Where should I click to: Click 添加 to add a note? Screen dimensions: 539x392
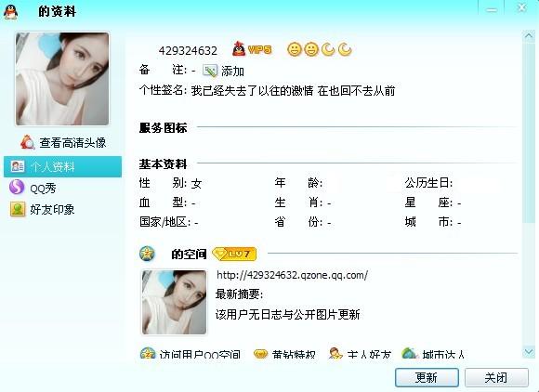coord(232,72)
